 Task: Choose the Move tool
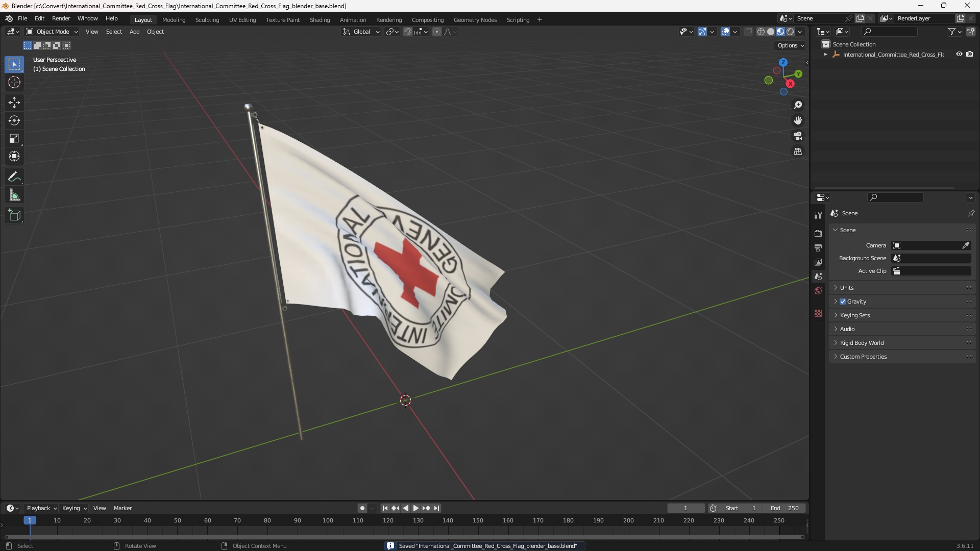pyautogui.click(x=14, y=103)
